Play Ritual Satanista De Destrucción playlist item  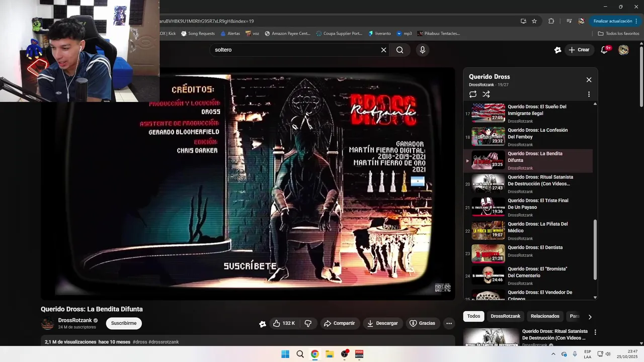(x=528, y=184)
